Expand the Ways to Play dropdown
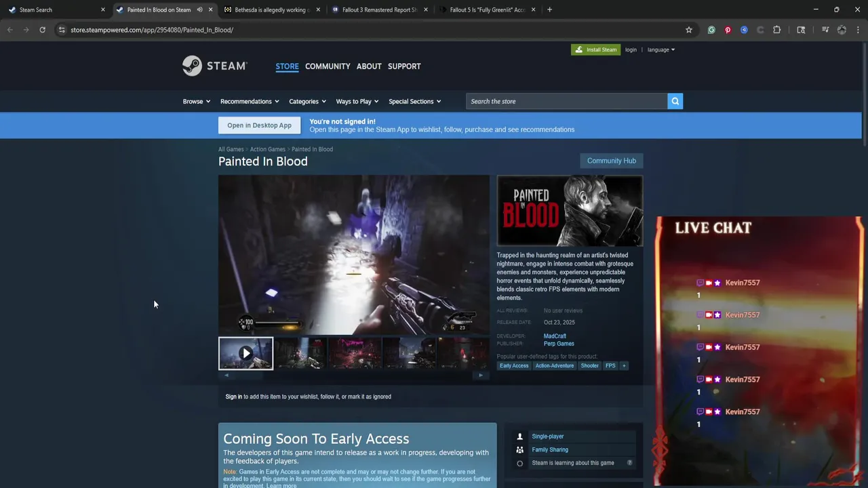868x488 pixels. pos(357,101)
